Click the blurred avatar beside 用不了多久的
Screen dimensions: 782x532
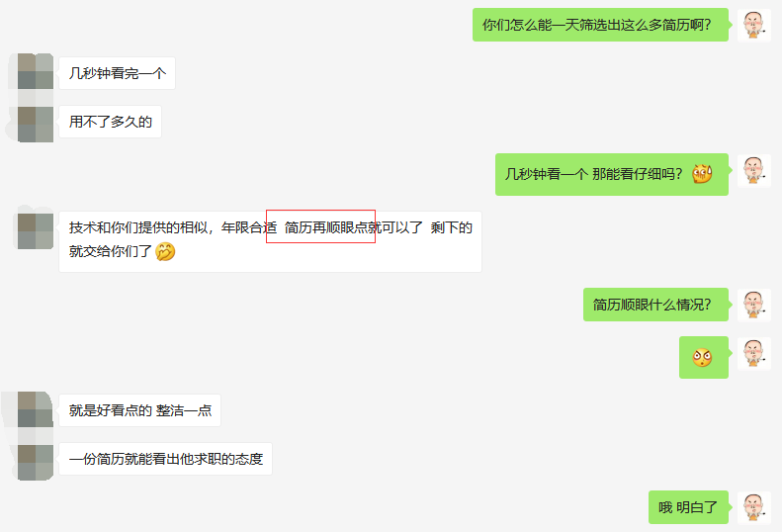pyautogui.click(x=36, y=125)
